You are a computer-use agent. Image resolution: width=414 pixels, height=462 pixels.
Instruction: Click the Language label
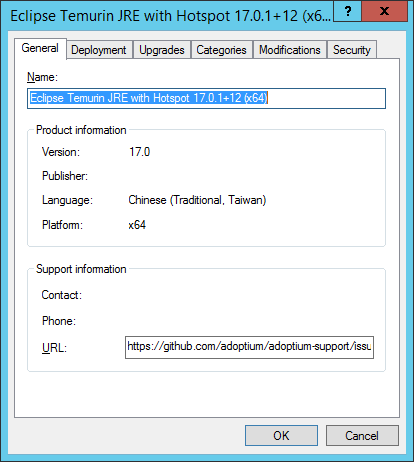(x=67, y=200)
